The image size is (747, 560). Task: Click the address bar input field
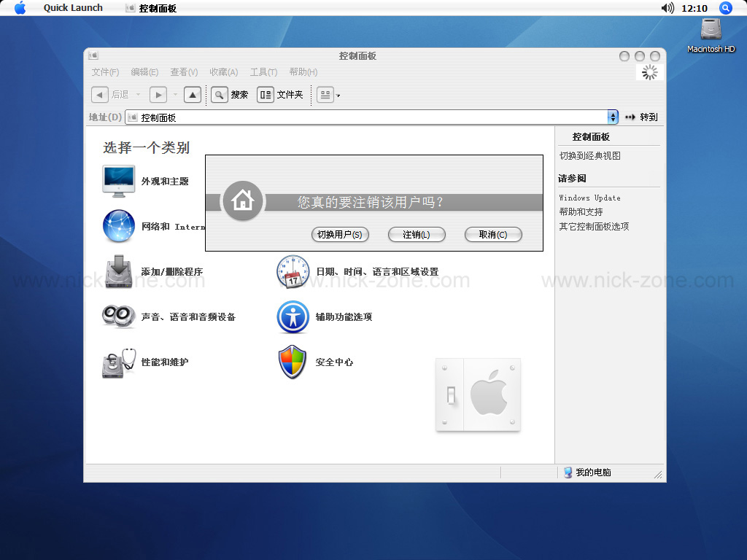point(371,117)
